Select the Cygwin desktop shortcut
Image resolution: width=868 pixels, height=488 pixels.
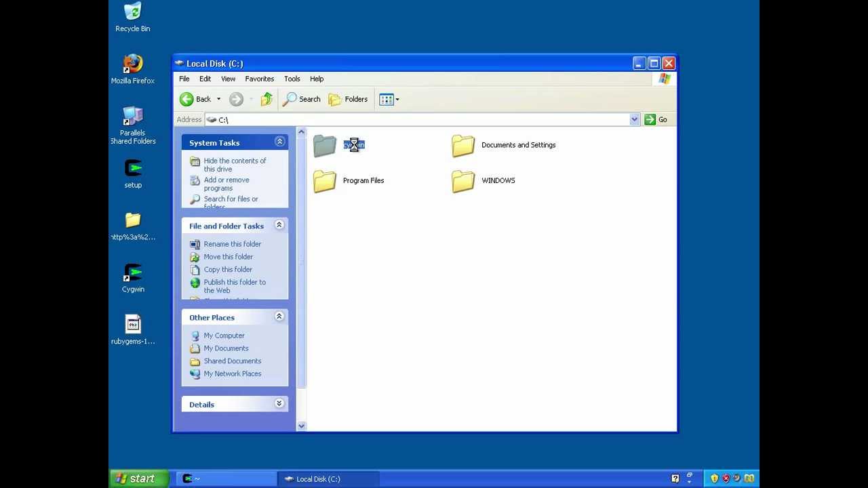[133, 279]
